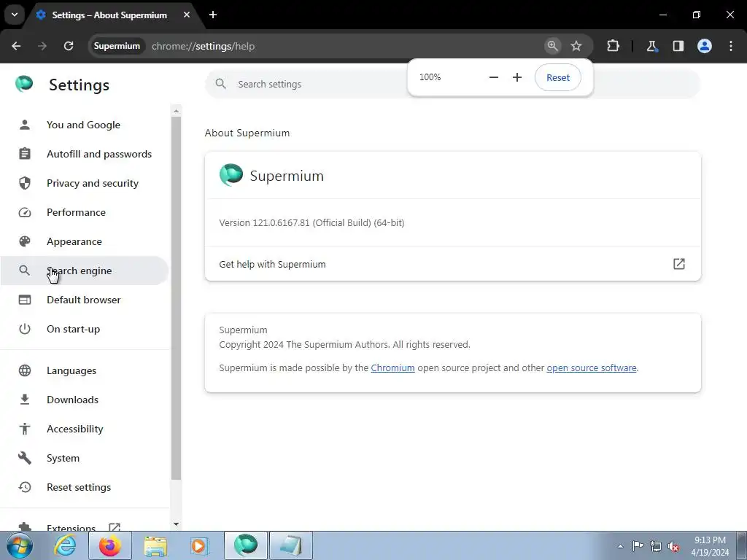Open Appearance settings
This screenshot has width=747, height=560.
pos(83,241)
